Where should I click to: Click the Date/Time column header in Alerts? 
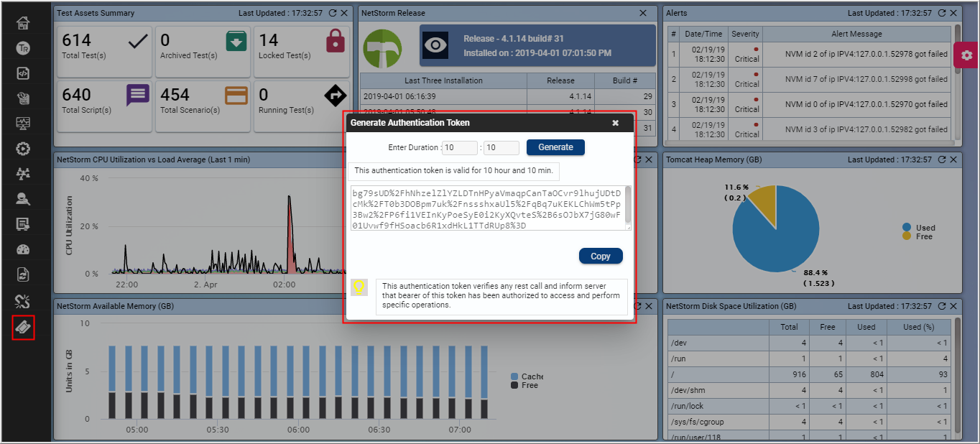click(703, 34)
